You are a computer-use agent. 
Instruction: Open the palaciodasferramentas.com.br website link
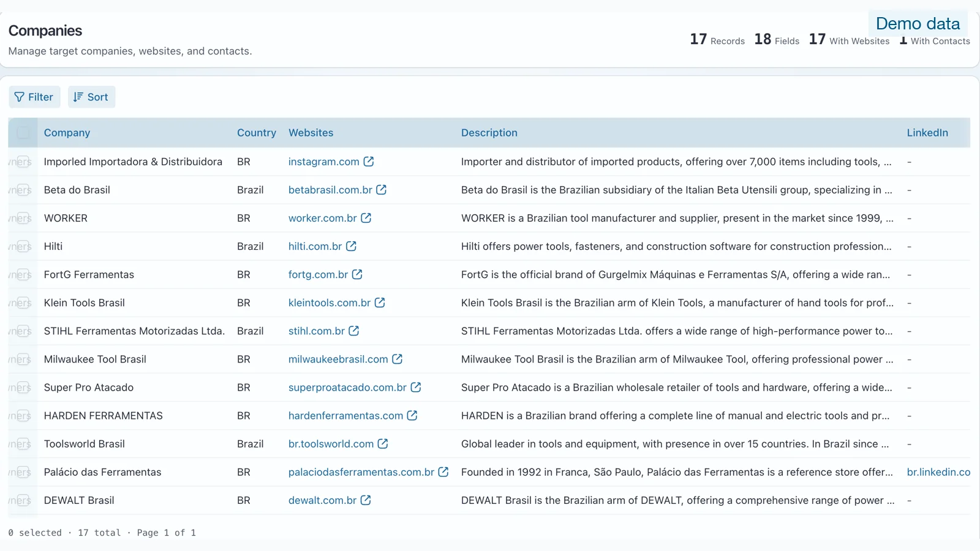pyautogui.click(x=361, y=471)
